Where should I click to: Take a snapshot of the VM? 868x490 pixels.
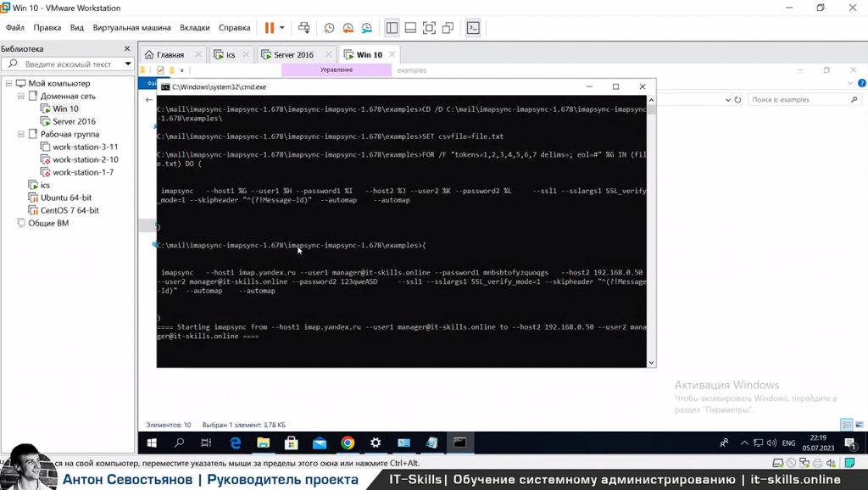click(329, 28)
